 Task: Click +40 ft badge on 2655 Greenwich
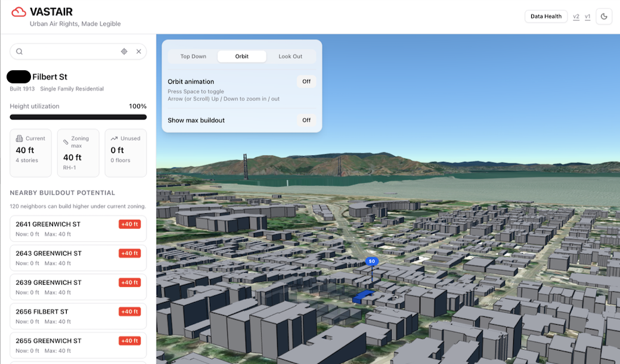[130, 341]
